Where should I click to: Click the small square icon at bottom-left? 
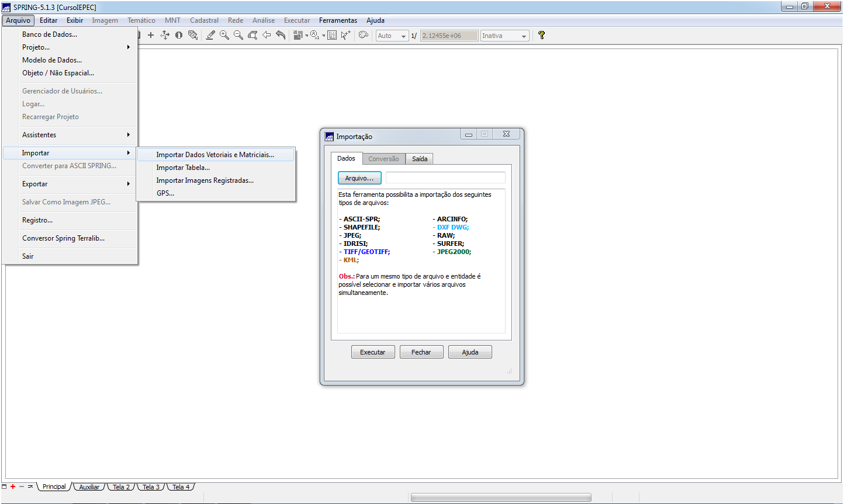(4, 486)
